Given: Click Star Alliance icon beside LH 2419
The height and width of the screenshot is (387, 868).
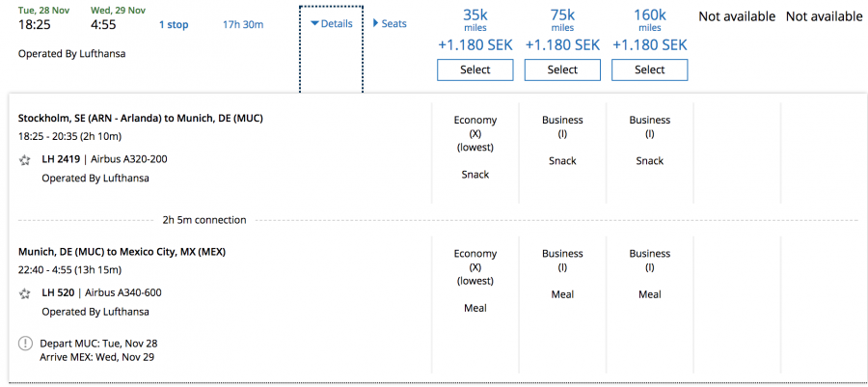Looking at the screenshot, I should tap(24, 160).
